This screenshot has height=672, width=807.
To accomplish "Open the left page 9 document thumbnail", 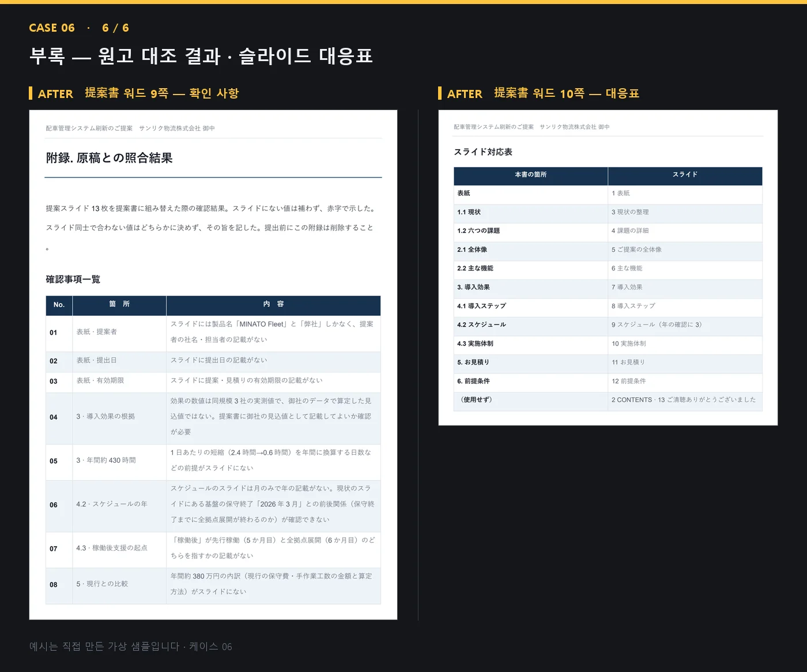I will pyautogui.click(x=213, y=365).
